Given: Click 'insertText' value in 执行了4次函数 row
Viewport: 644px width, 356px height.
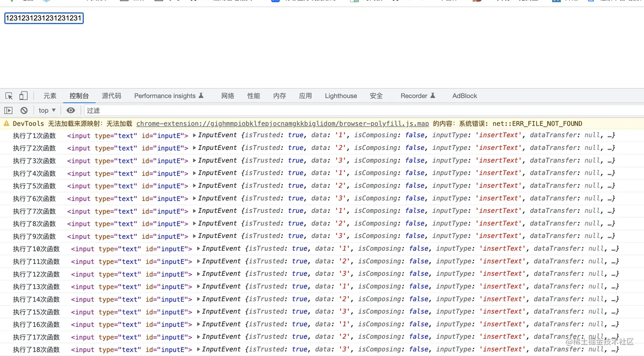Looking at the screenshot, I should point(499,173).
